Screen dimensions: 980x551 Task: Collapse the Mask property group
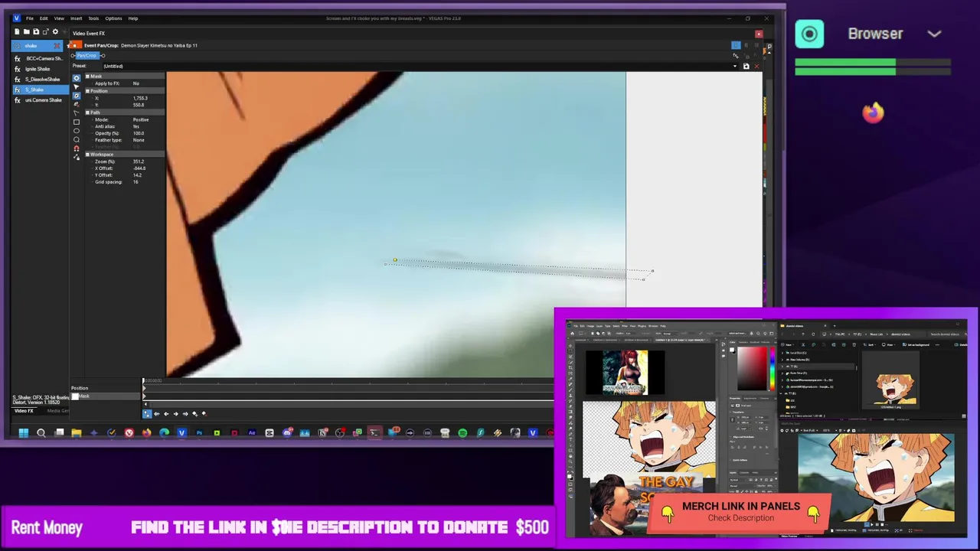tap(87, 76)
